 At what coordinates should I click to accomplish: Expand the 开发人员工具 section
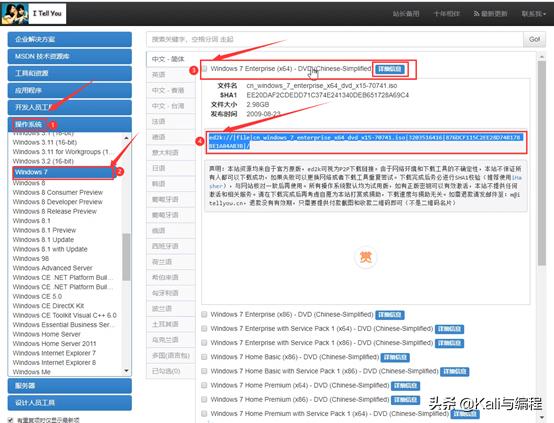tap(70, 107)
